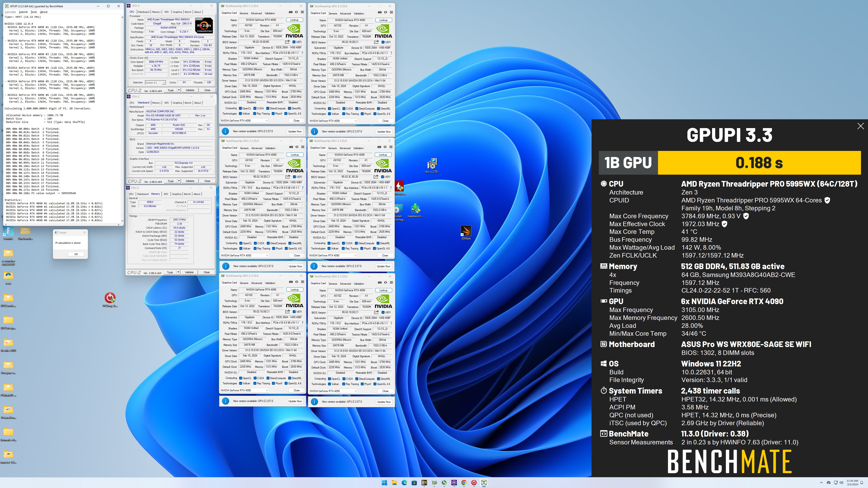This screenshot has width=868, height=488.
Task: Expand Tools dropdown arrow in CPU-Z Mainboard window
Action: (179, 181)
